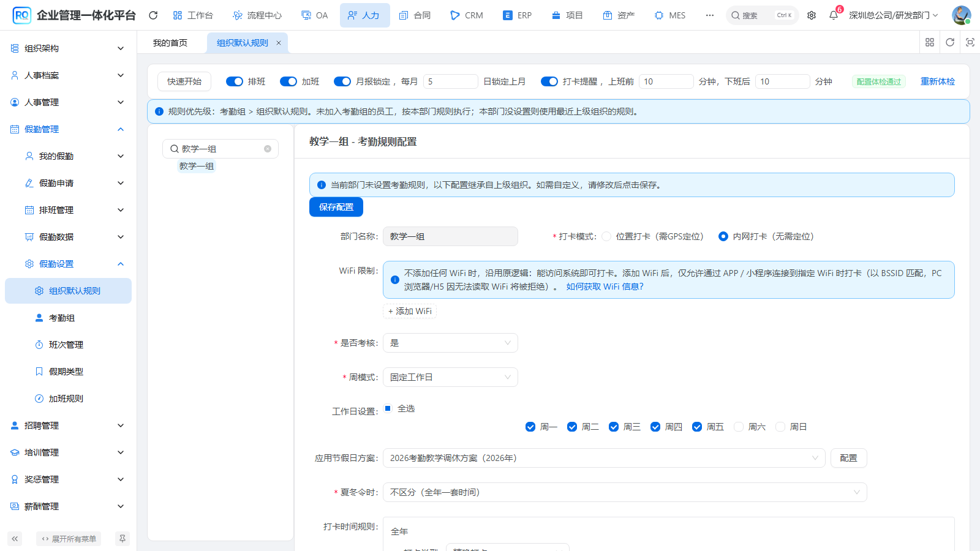Click the + 添加 WiFi button
This screenshot has height=551, width=980.
[x=410, y=311]
